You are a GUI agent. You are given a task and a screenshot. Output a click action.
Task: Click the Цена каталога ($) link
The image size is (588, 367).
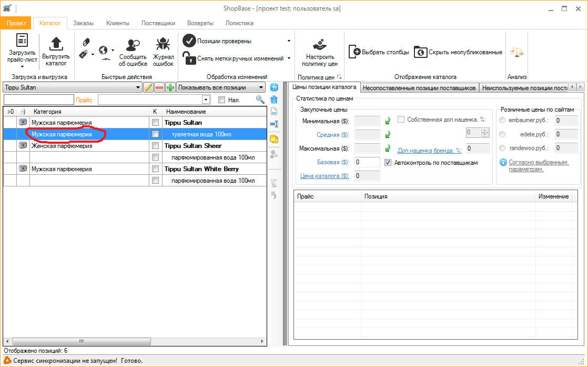[324, 176]
